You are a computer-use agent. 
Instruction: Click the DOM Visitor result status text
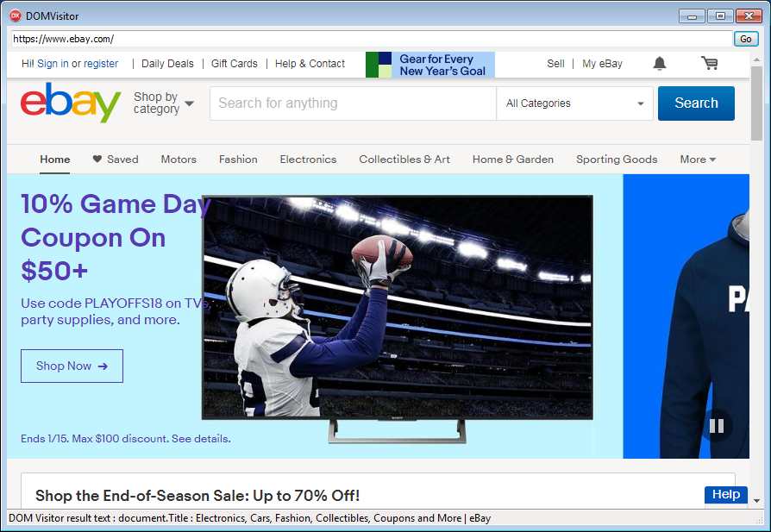(x=250, y=518)
